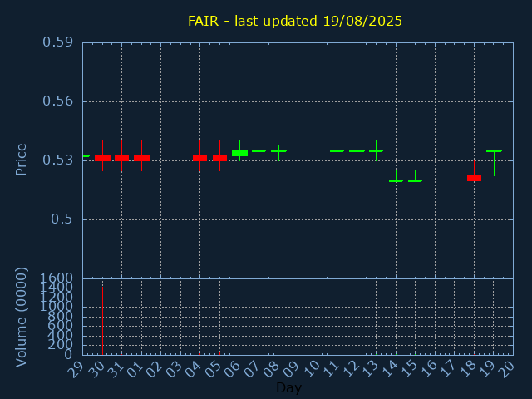The image size is (532, 399).
Task: Select the green candle marker for day 11
Action: [x=337, y=151]
